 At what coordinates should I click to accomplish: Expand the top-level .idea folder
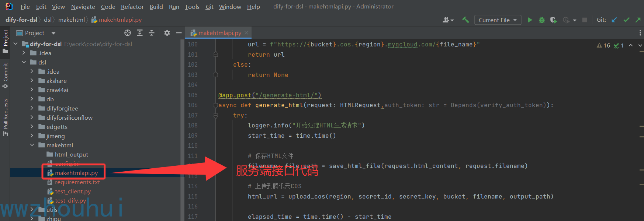[x=24, y=53]
